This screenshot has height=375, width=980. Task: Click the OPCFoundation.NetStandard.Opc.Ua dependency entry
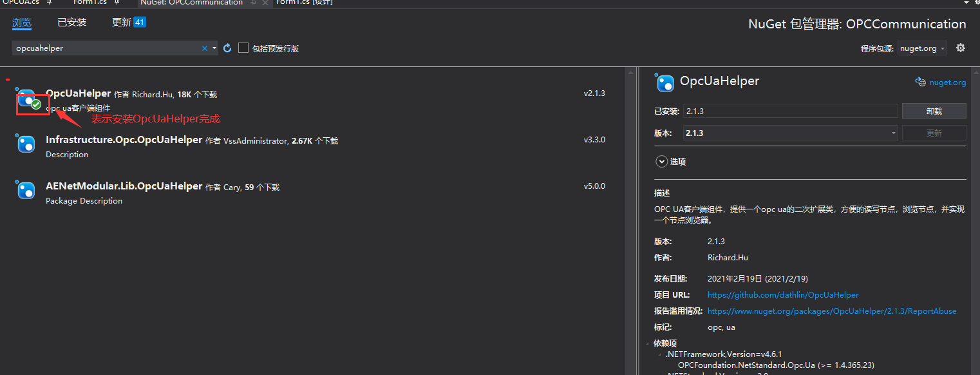776,365
